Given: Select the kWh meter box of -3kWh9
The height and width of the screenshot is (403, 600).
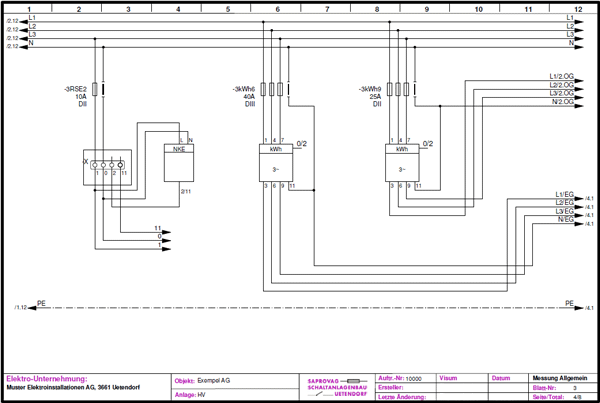Looking at the screenshot, I should [402, 163].
